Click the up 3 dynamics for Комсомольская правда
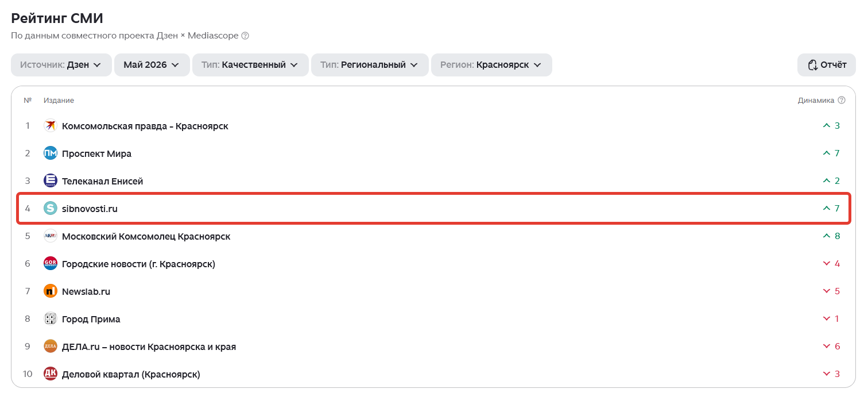Screen dimensions: 868x404 pos(831,126)
